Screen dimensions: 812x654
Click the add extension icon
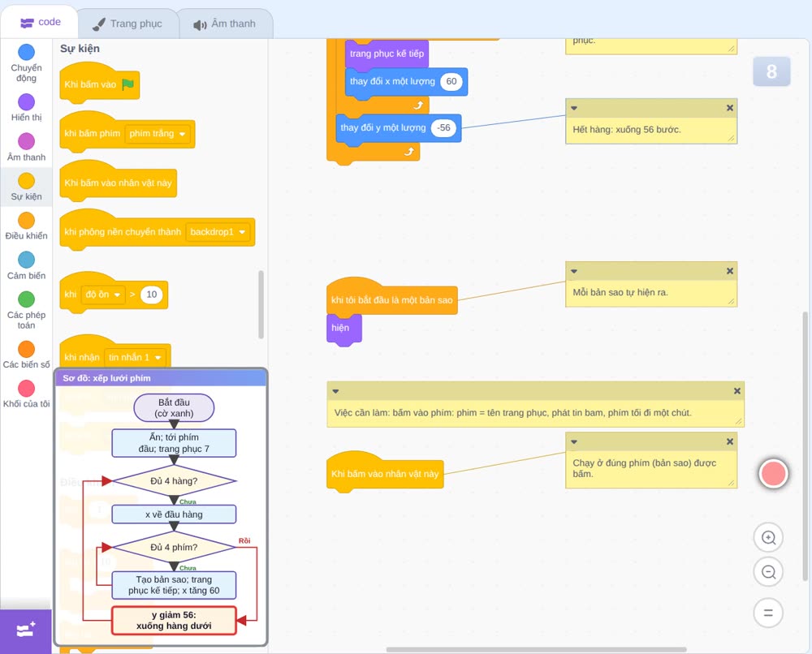click(26, 630)
